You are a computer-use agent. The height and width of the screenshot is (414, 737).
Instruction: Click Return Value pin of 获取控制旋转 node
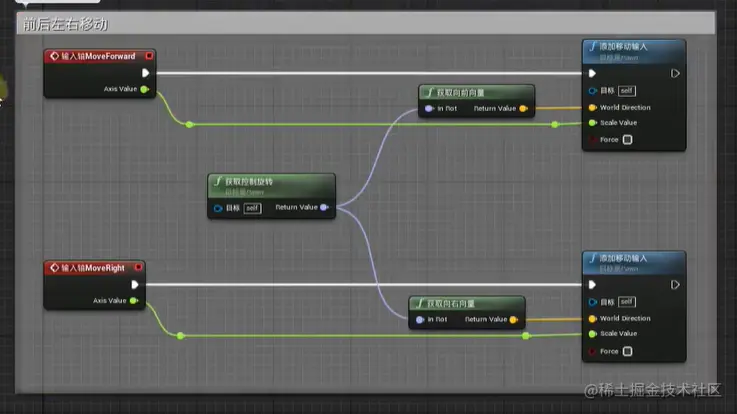click(x=324, y=207)
